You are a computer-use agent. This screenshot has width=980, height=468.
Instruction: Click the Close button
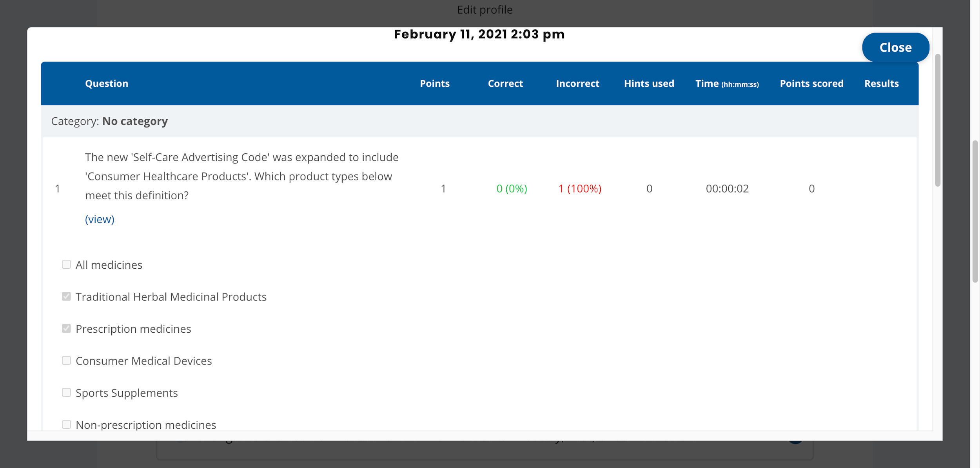pyautogui.click(x=895, y=47)
